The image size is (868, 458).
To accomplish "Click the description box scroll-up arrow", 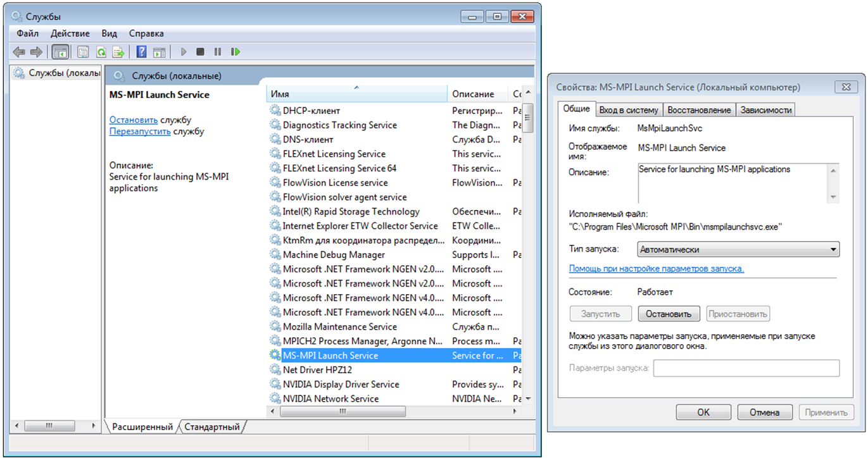I will (x=833, y=170).
